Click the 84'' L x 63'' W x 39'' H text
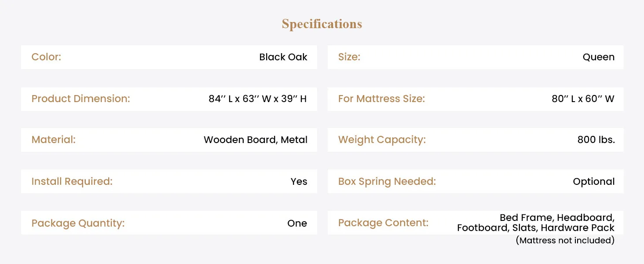 pyautogui.click(x=258, y=99)
